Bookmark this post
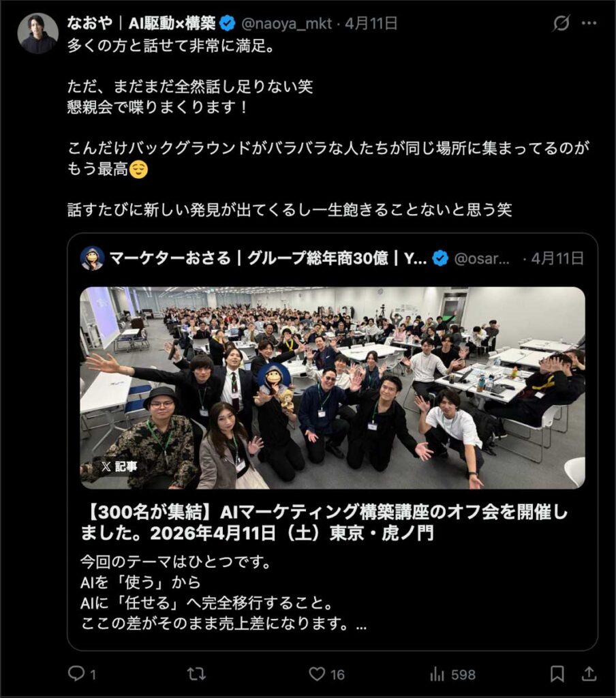Viewport: 616px width, 698px height. click(557, 674)
